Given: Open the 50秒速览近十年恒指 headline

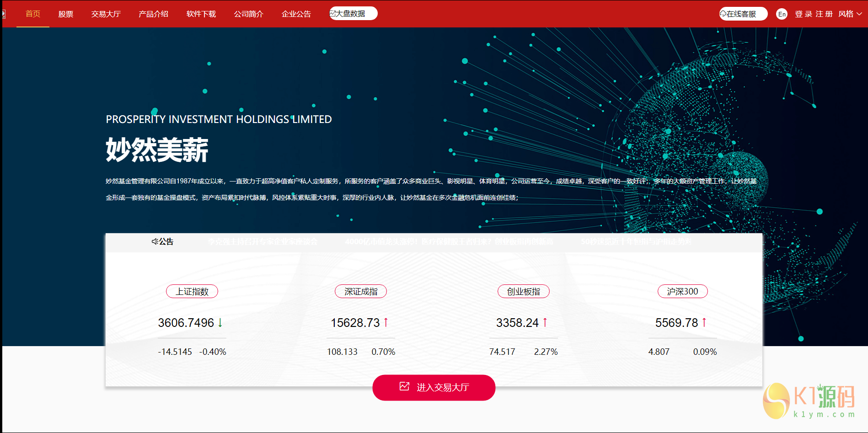Looking at the screenshot, I should coord(636,241).
